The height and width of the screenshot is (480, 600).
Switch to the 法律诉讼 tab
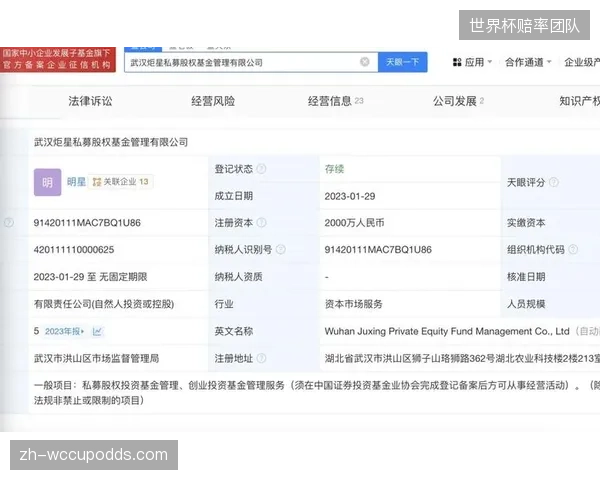90,101
